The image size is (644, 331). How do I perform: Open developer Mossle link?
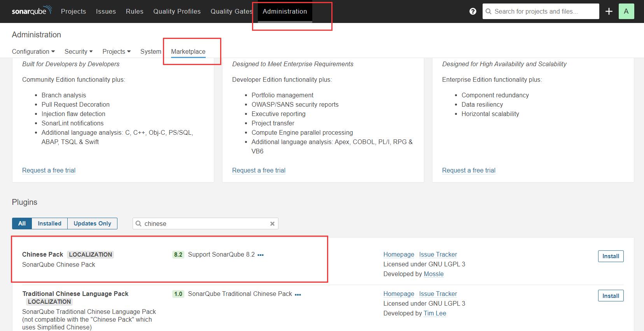pos(434,274)
